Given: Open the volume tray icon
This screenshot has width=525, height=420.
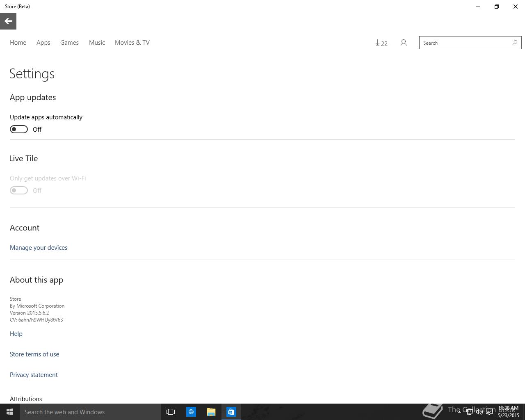Looking at the screenshot, I should point(479,412).
